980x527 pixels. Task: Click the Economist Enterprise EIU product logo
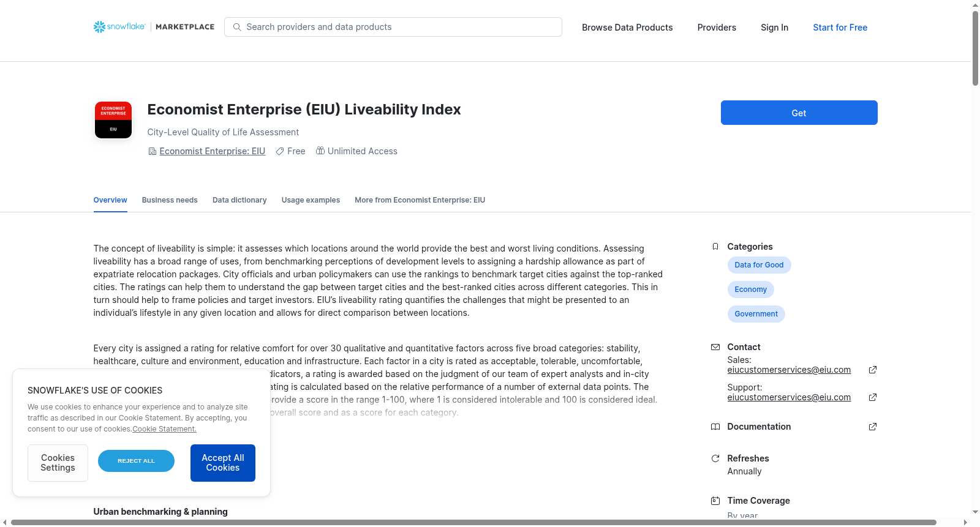pyautogui.click(x=113, y=120)
